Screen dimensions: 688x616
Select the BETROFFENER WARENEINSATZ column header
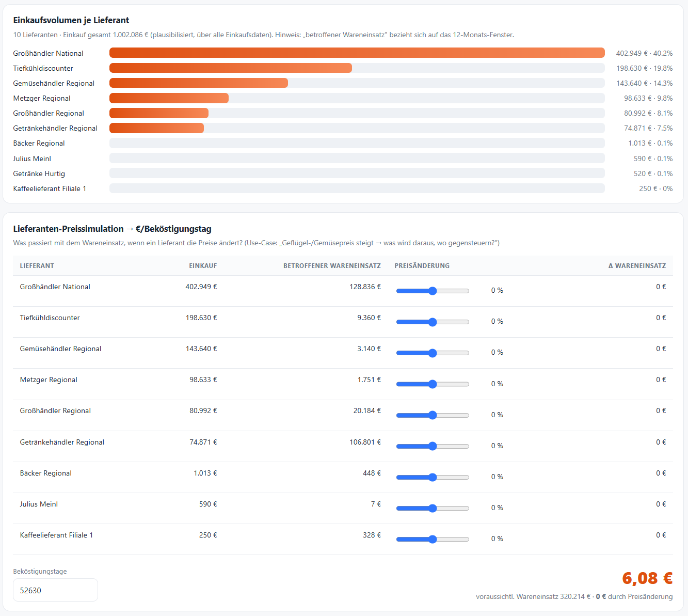[x=332, y=266]
